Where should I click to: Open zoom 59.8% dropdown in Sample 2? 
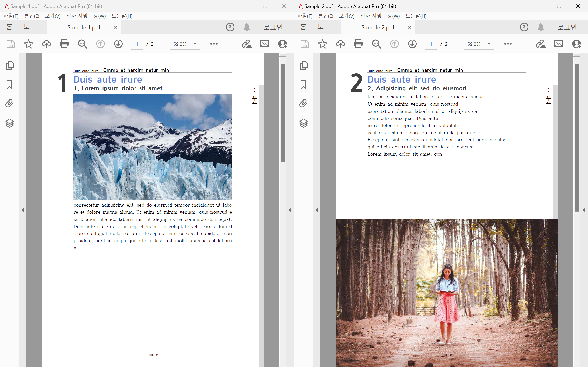(x=489, y=44)
